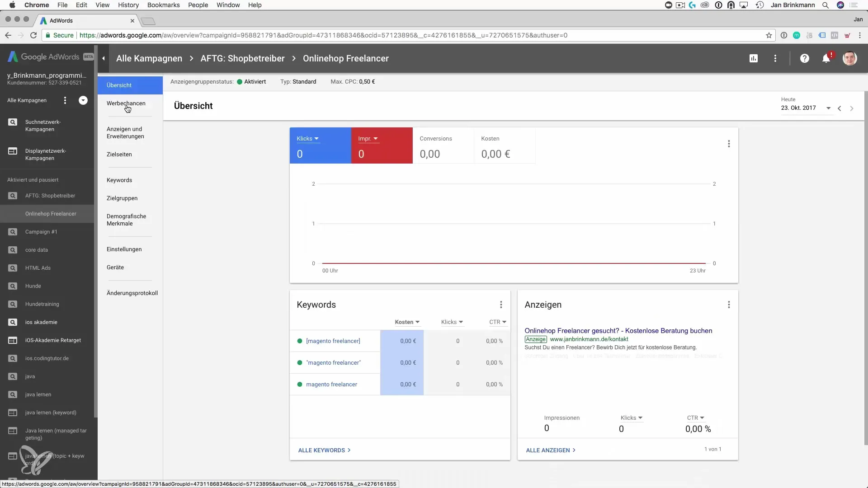Open Anzeigen card three-dot menu
Viewport: 868px width, 488px height.
coord(729,305)
